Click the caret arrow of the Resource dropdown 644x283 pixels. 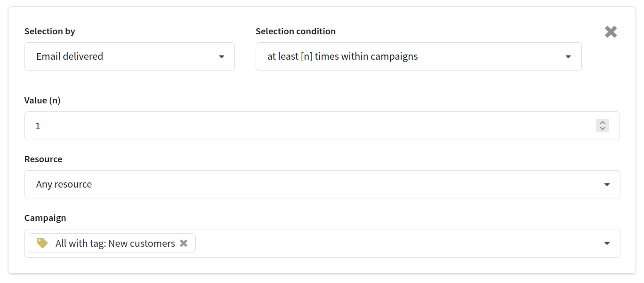point(607,185)
